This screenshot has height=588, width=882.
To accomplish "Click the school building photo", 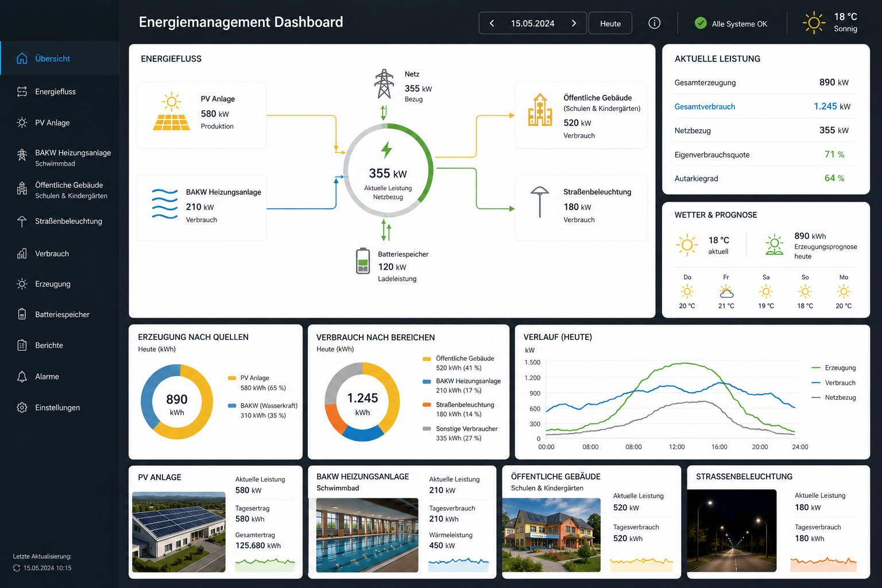I will pos(551,535).
